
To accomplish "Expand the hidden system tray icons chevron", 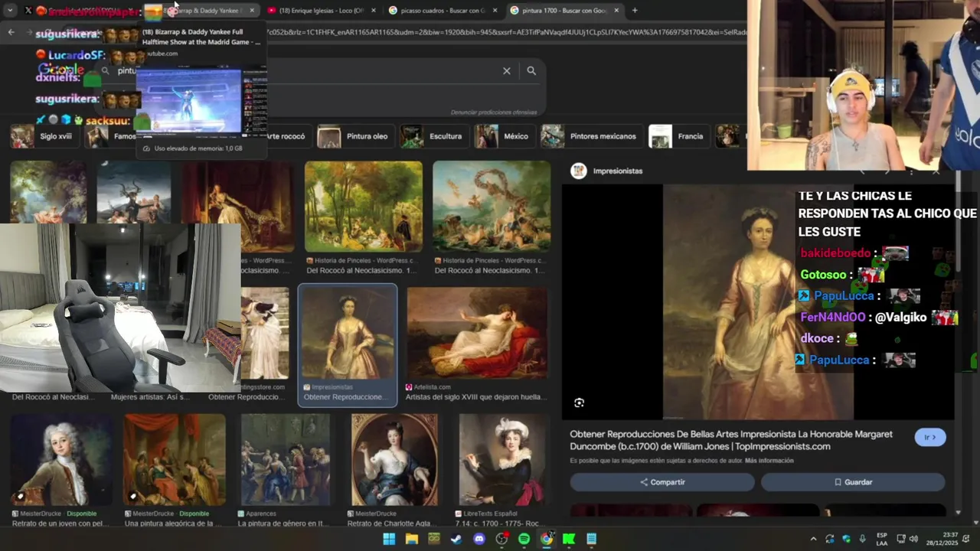I will tap(813, 539).
